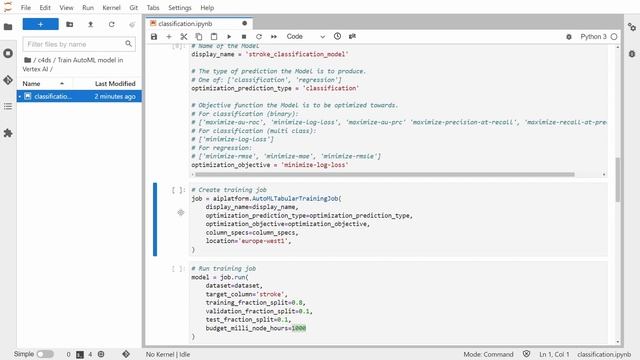Viewport: 640px width, 360px height.
Task: Copy the selected cells
Action: tap(199, 37)
